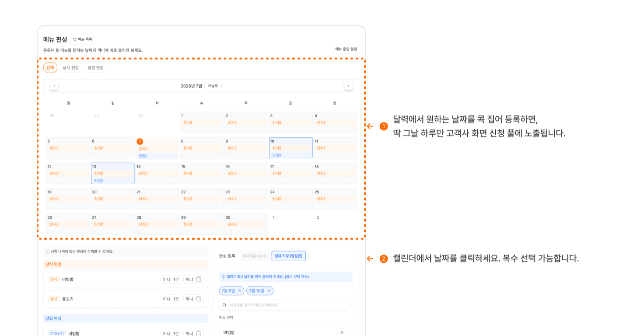Viewport: 644px width, 336px height.
Task: Click the menu name search field
Action: [x=285, y=305]
